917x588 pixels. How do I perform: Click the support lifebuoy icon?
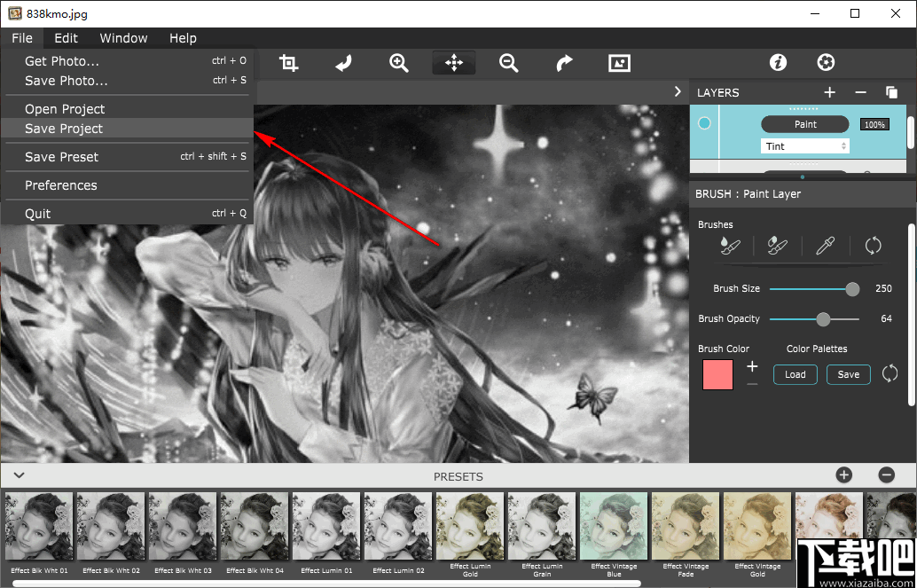coord(826,63)
